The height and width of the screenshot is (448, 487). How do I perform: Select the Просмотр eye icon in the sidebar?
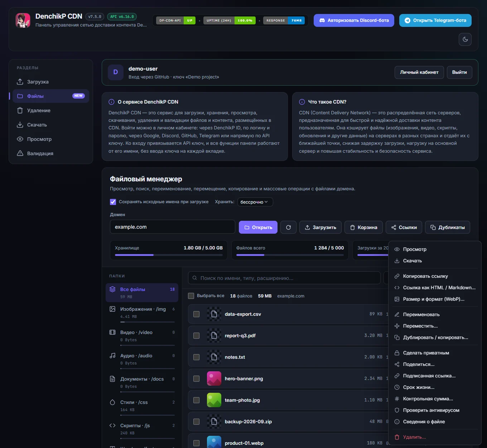[20, 139]
